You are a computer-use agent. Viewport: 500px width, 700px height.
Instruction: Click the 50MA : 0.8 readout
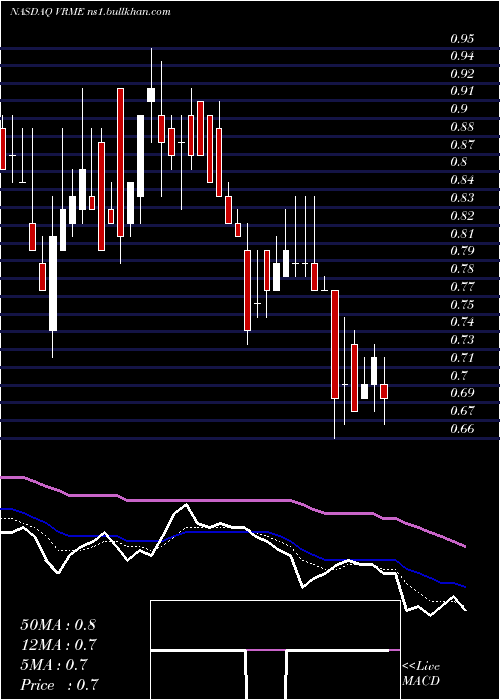[58, 624]
